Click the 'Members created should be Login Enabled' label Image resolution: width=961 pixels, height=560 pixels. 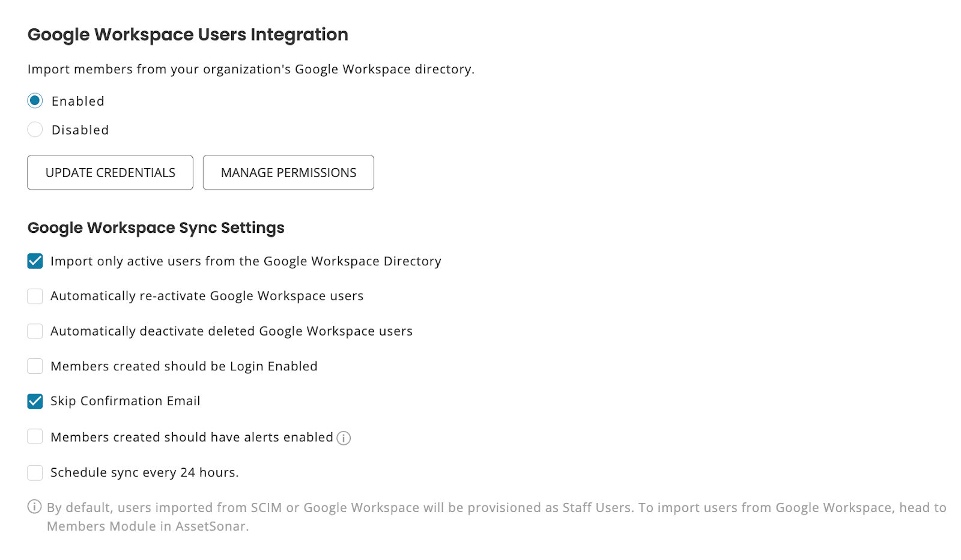pyautogui.click(x=184, y=366)
